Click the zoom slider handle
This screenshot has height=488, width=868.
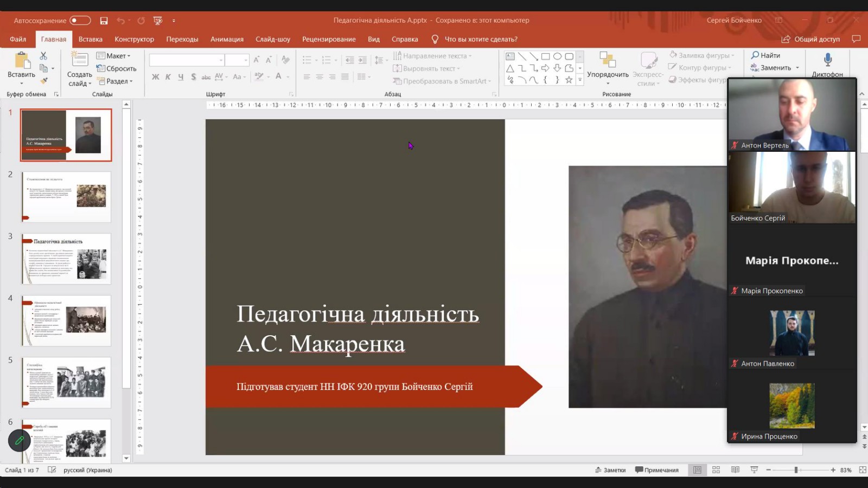(796, 470)
